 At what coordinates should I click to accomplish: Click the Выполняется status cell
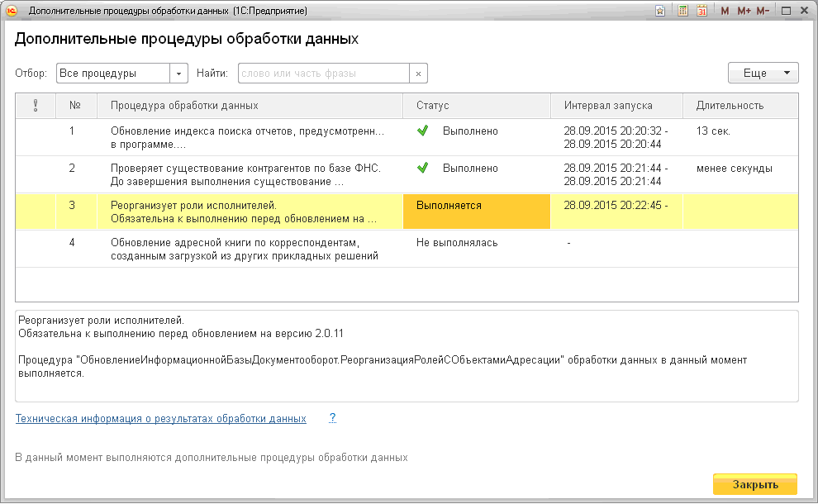476,212
